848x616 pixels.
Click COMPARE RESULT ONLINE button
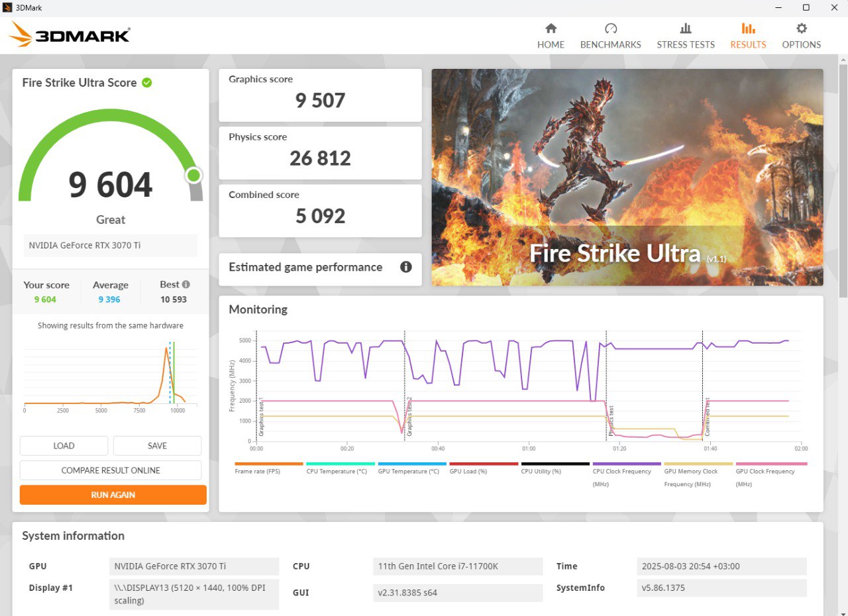tap(111, 470)
